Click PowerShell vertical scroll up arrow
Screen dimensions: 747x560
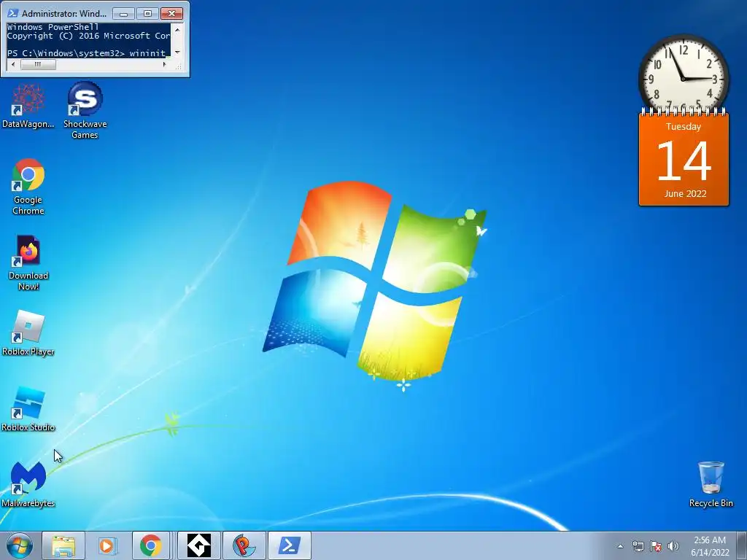point(177,28)
